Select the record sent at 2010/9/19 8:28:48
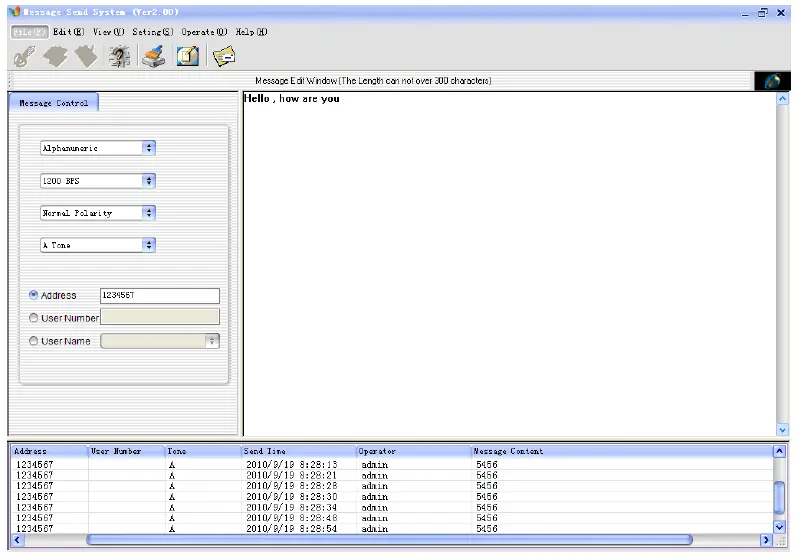 pos(392,518)
